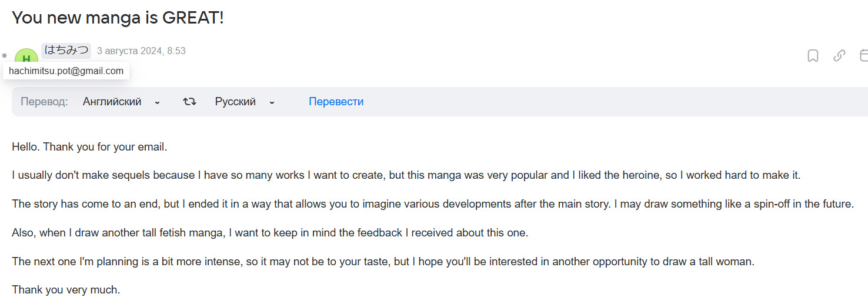Click the hachimitsu.pot@gmail.com address tooltip
The image size is (868, 307).
(66, 71)
